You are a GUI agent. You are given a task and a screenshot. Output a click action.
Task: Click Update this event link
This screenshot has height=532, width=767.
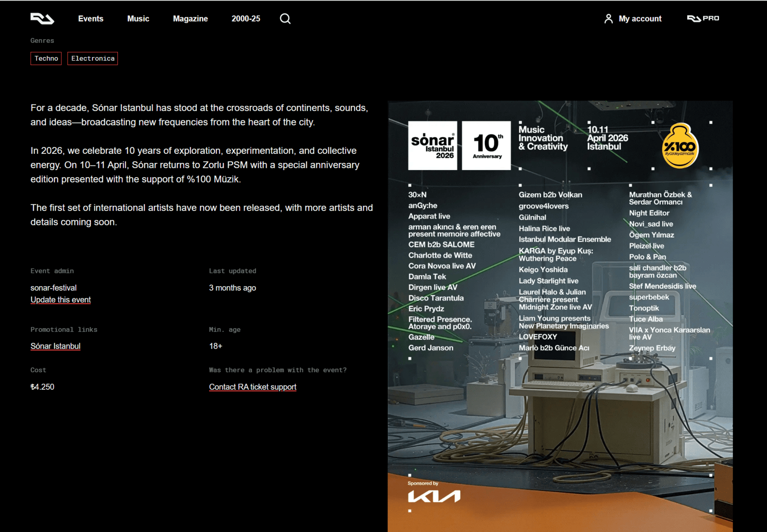[61, 300]
